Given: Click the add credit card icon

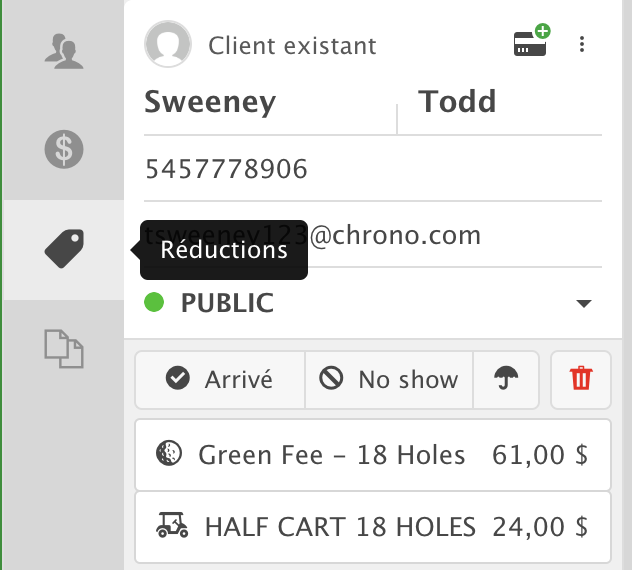Looking at the screenshot, I should (531, 43).
